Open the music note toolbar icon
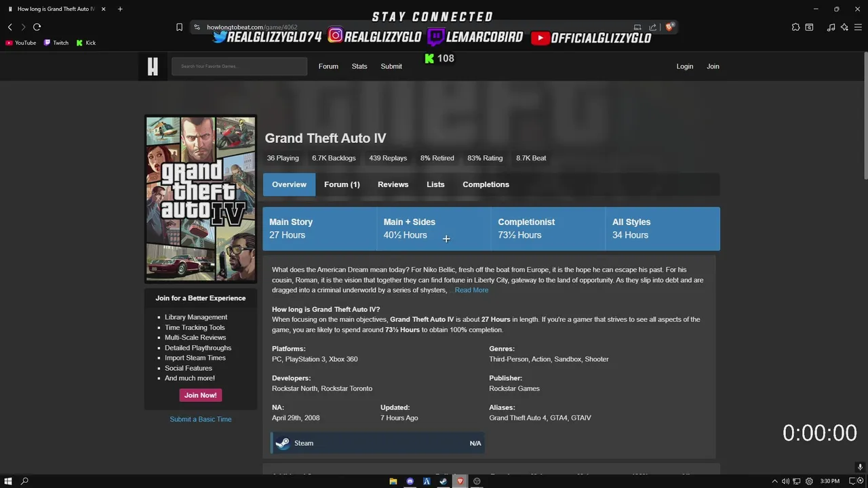 (831, 27)
